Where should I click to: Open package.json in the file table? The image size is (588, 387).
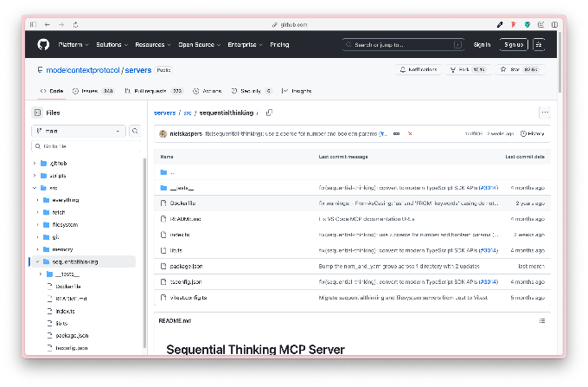[187, 266]
